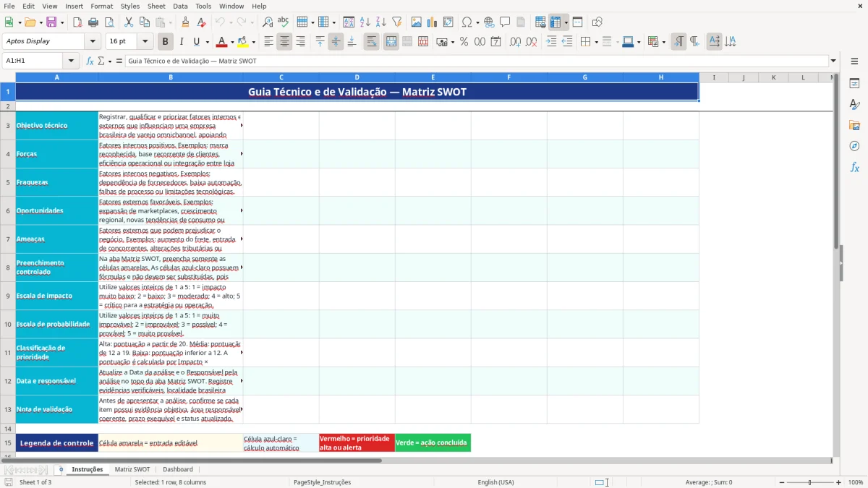Cut the selection with scissors icon
The height and width of the screenshot is (488, 868).
coord(128,22)
